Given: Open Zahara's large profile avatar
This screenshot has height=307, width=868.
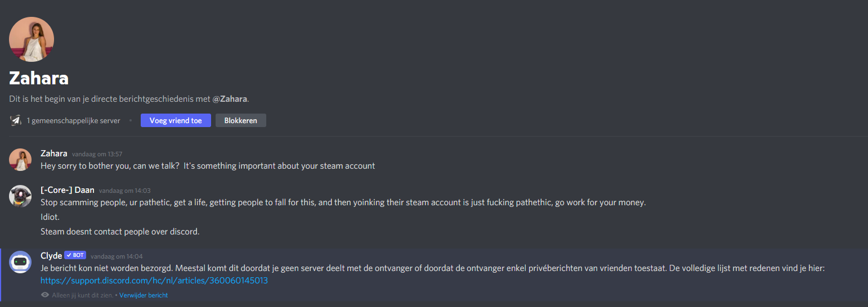Looking at the screenshot, I should [x=32, y=39].
